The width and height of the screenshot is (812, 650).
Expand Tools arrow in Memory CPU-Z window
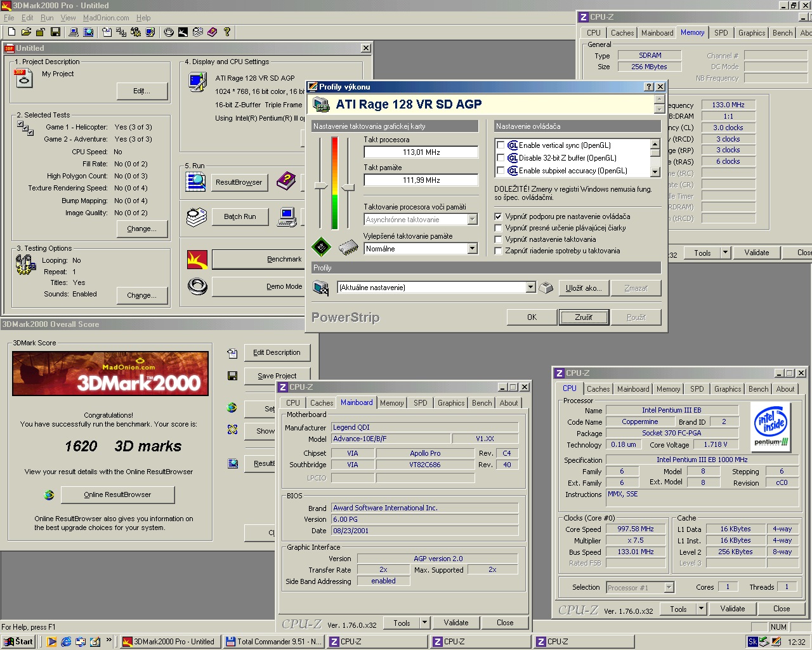click(x=725, y=253)
